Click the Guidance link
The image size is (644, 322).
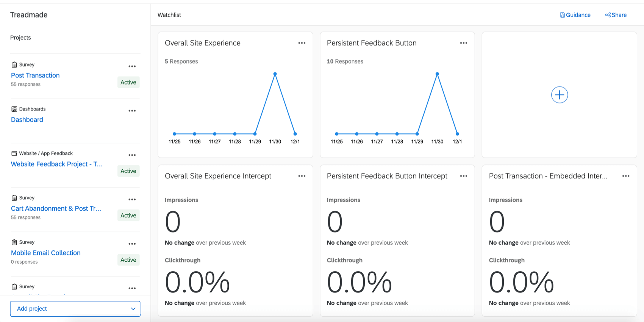575,15
